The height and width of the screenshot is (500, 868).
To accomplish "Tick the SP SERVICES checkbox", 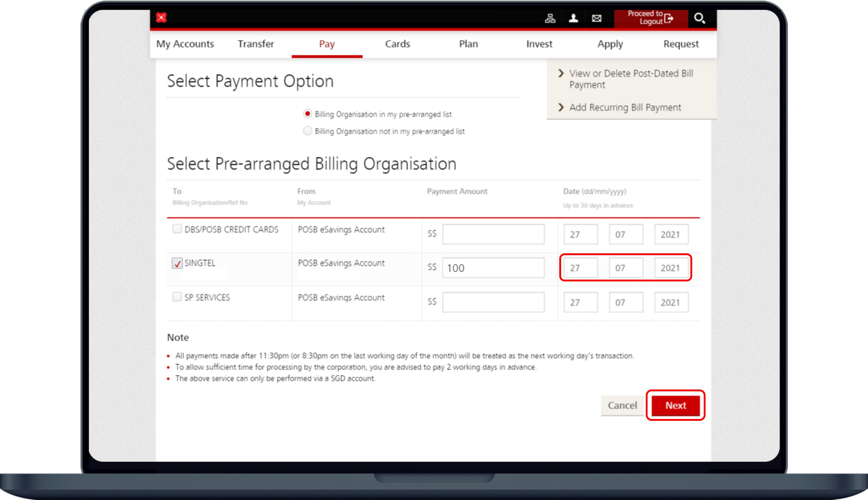I will click(x=177, y=297).
